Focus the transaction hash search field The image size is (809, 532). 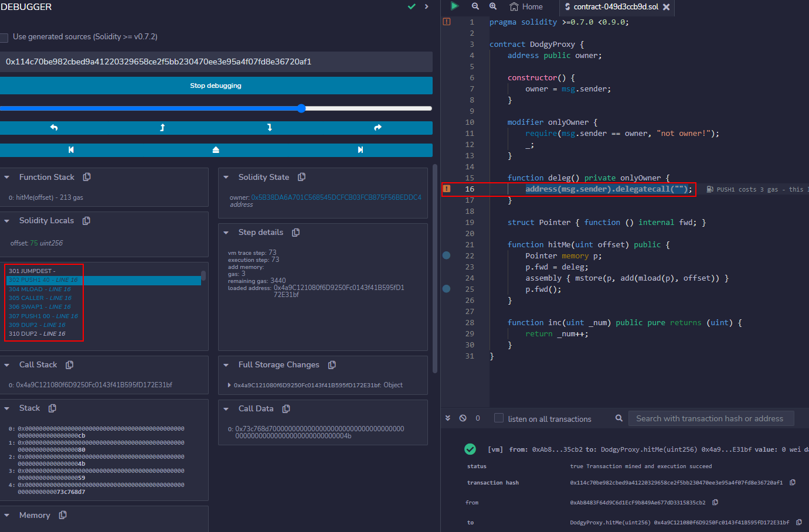(x=711, y=418)
